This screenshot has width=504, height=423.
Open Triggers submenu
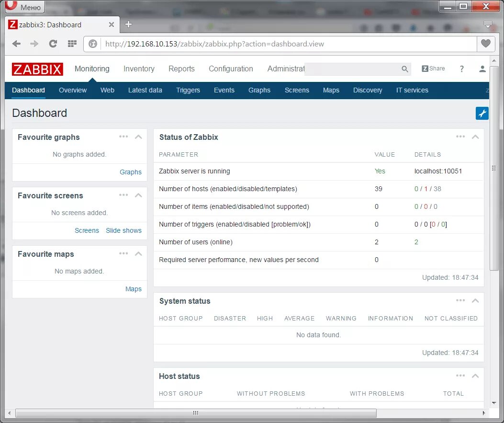point(188,90)
